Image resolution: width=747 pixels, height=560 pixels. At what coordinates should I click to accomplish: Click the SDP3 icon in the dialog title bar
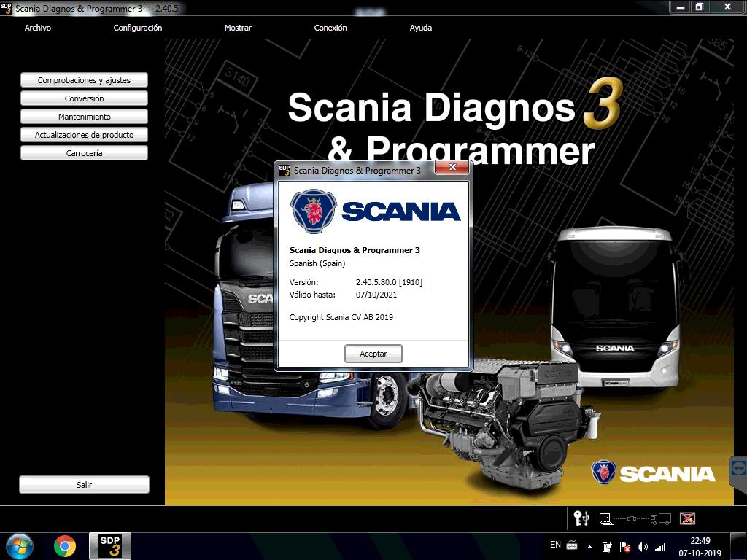coord(285,170)
